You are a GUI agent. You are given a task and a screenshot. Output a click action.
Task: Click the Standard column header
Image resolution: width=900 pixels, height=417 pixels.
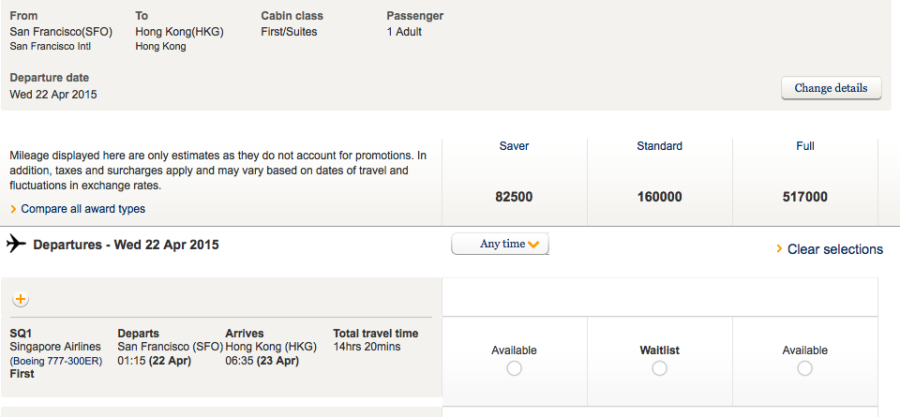point(659,146)
